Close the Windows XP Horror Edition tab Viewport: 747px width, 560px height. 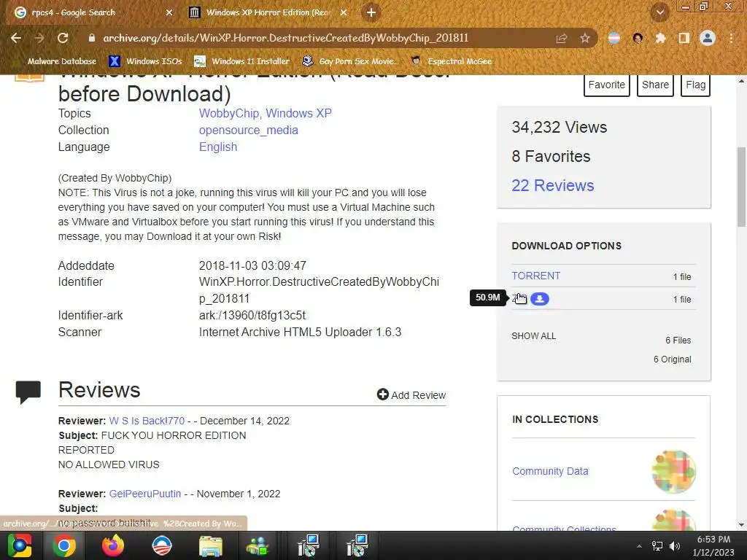pyautogui.click(x=344, y=12)
